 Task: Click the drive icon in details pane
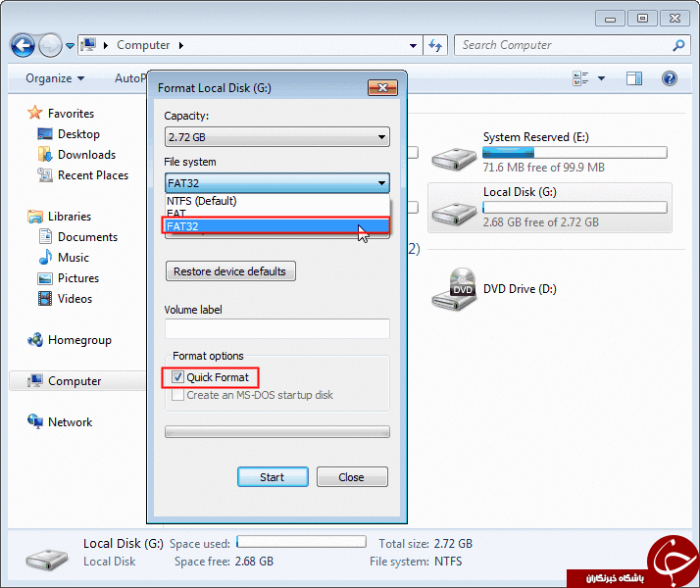click(x=47, y=559)
